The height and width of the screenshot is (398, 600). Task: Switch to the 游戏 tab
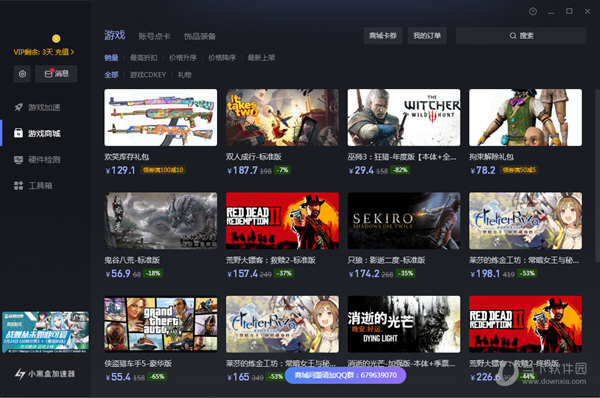[115, 35]
